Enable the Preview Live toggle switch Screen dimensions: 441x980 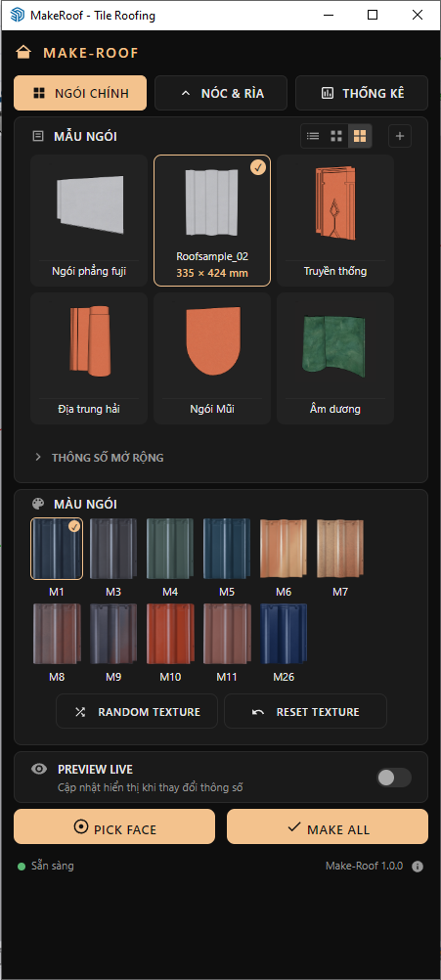[x=394, y=778]
